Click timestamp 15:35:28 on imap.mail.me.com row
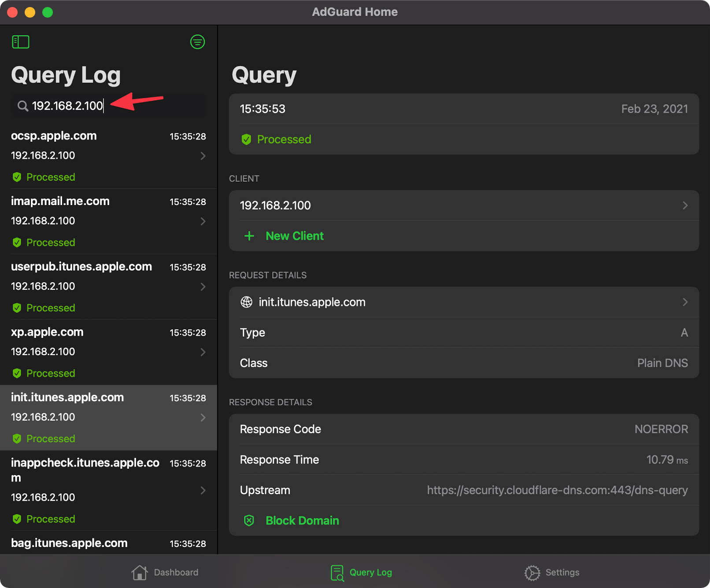Screen dimensions: 710x588 click(x=188, y=202)
